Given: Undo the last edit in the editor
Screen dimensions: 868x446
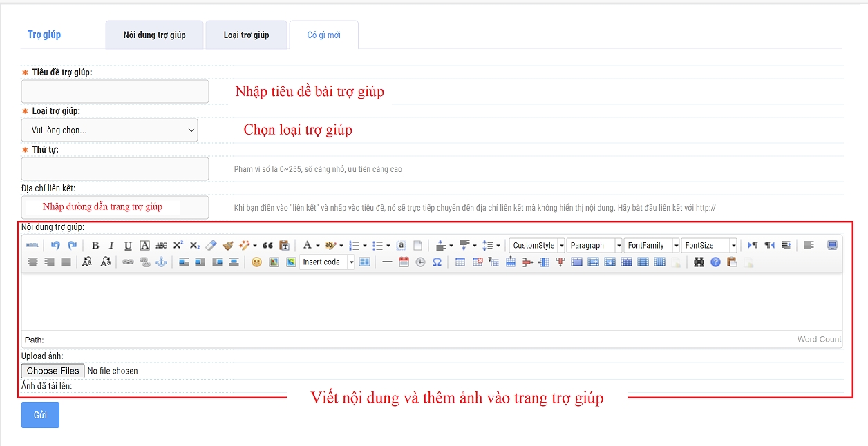Looking at the screenshot, I should 55,245.
